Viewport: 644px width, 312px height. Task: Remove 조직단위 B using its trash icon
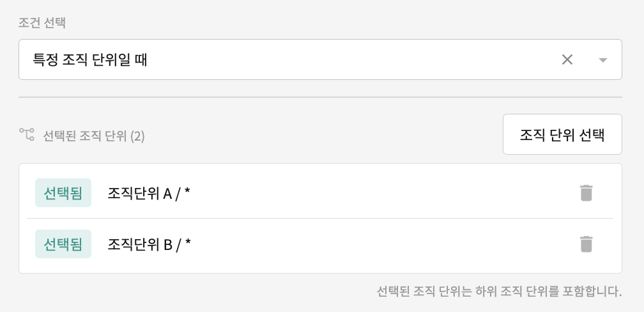(586, 244)
